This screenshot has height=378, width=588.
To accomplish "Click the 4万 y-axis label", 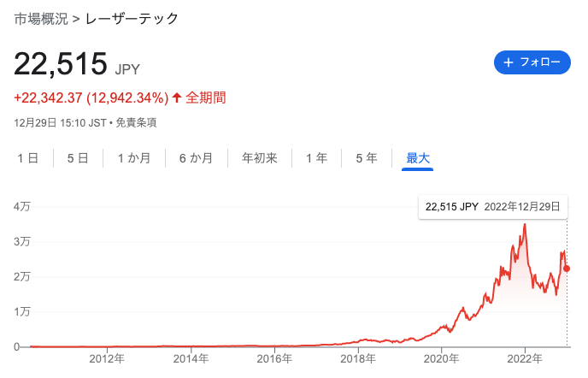I will pos(21,206).
